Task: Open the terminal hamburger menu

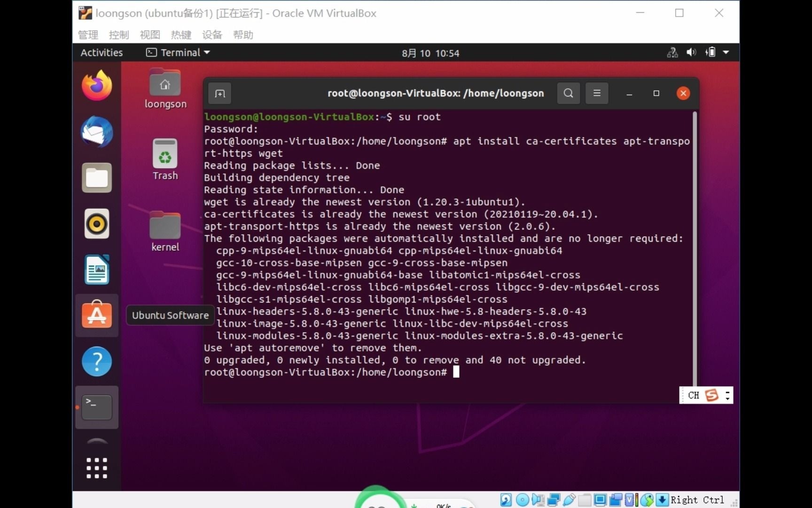Action: click(597, 93)
